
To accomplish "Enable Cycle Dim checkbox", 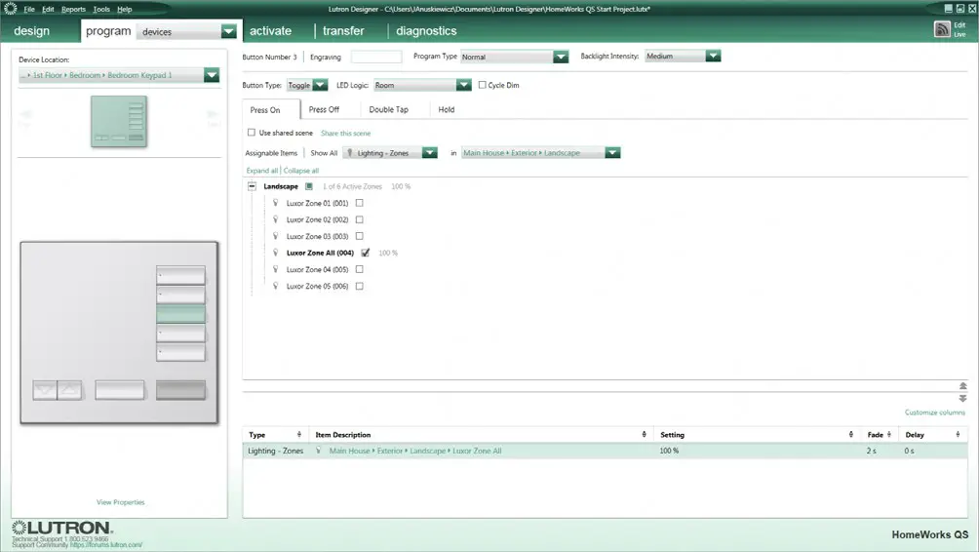I will pos(482,85).
